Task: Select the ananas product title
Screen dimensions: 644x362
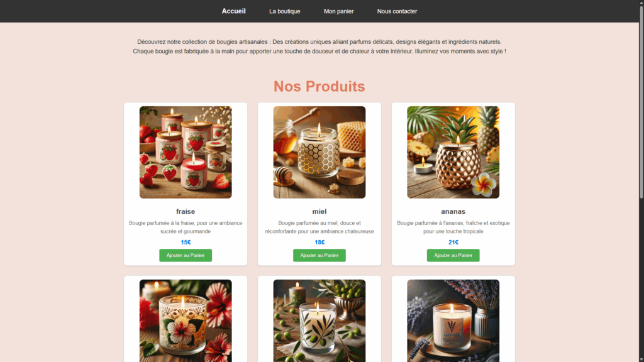Action: [x=453, y=211]
